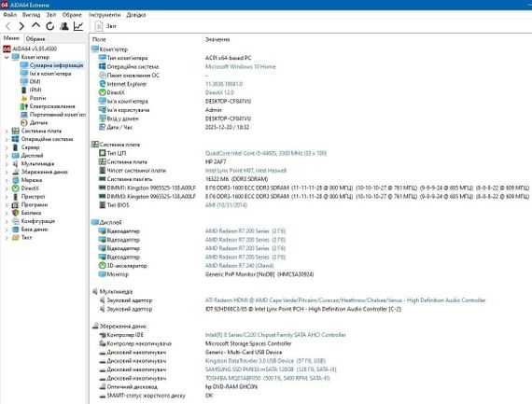The width and height of the screenshot is (532, 404).
Task: Open the chart graph toolbar icon
Action: click(x=78, y=26)
